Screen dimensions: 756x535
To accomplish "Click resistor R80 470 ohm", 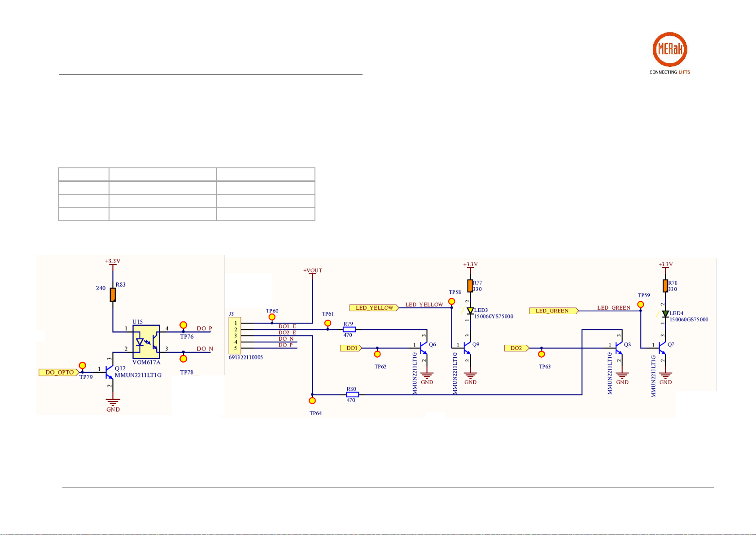I will pyautogui.click(x=352, y=395).
